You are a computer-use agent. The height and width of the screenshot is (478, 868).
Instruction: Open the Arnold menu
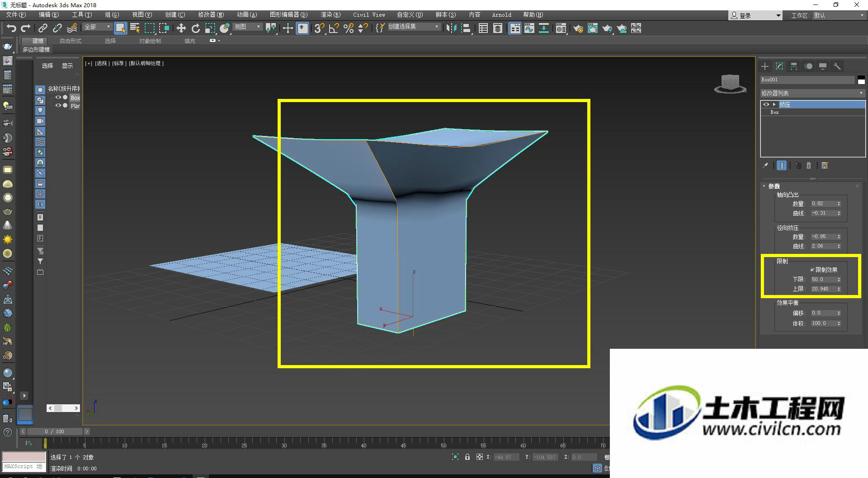coord(501,15)
